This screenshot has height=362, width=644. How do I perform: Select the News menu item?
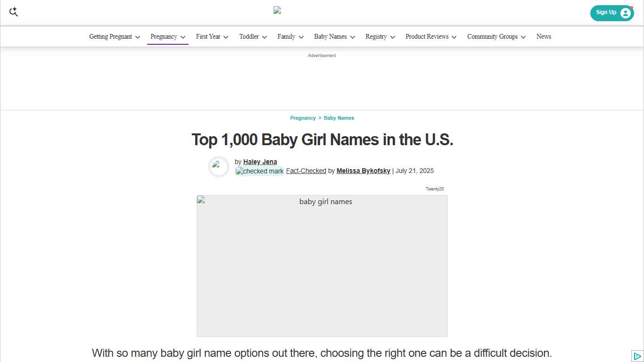coord(544,36)
